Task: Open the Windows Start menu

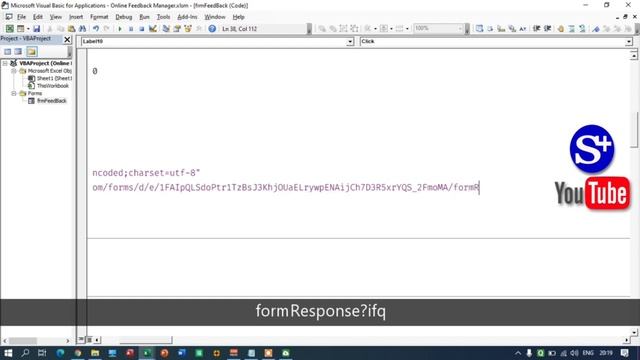Action: [x=8, y=353]
